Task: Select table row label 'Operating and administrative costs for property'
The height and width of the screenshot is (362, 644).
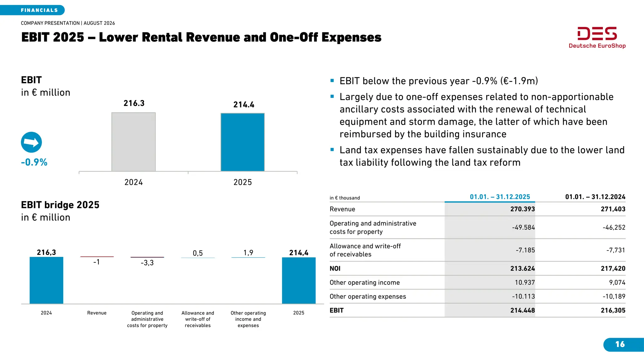Action: [373, 228]
